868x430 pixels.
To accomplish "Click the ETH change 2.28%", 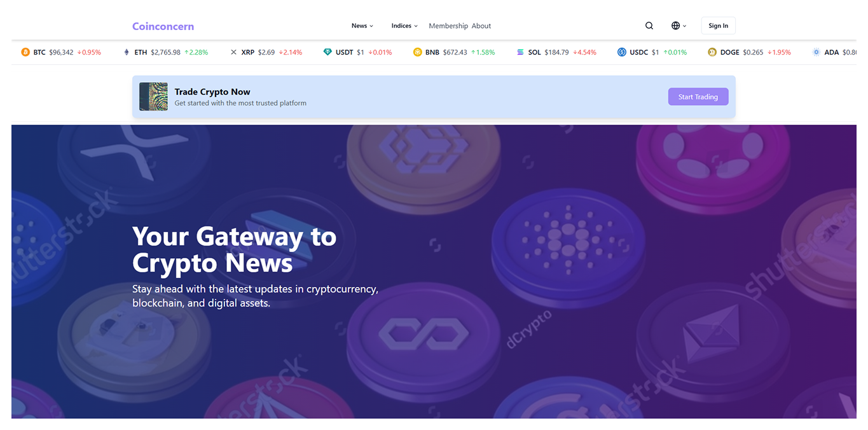I will click(196, 52).
